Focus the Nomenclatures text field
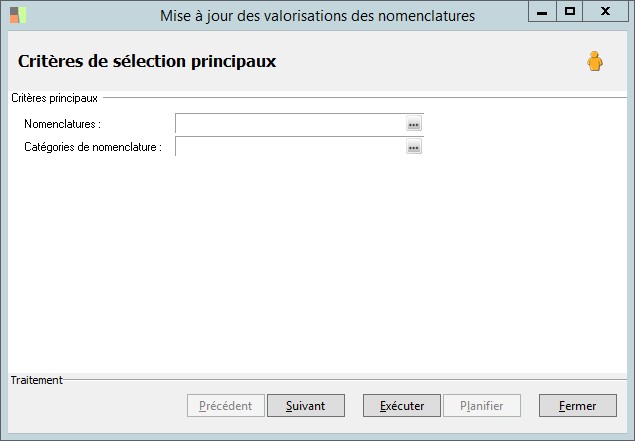Screen dimensions: 635x441 (x=290, y=124)
